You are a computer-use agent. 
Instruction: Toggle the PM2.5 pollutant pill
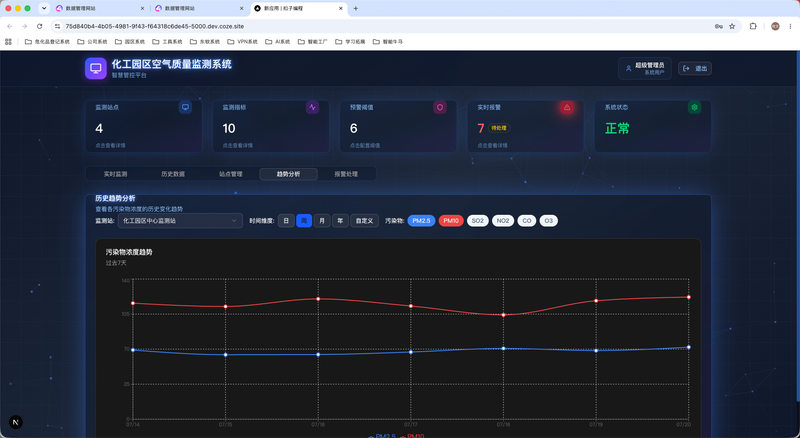(x=421, y=221)
